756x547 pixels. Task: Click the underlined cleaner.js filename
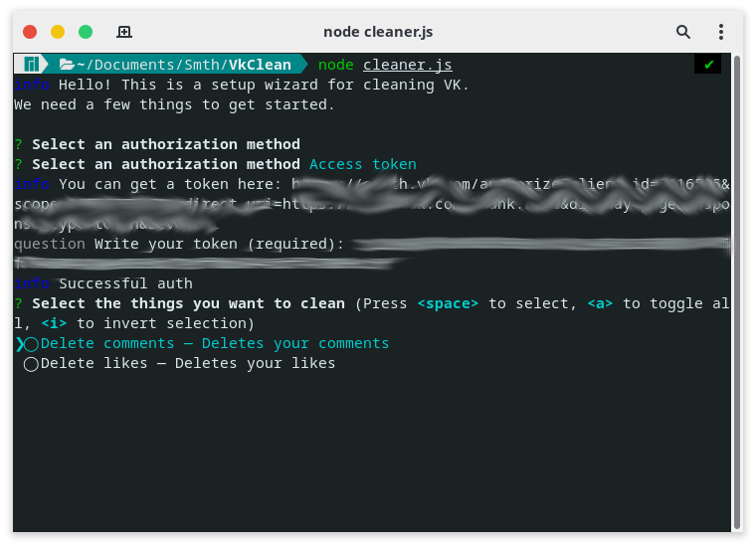[407, 65]
